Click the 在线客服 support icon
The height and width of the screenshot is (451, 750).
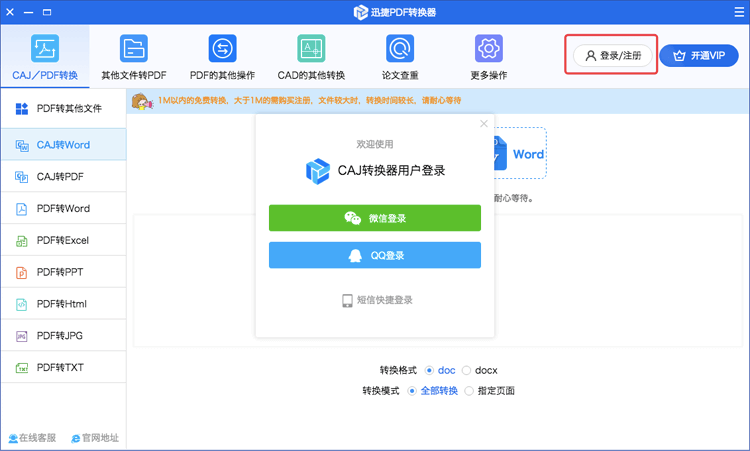pyautogui.click(x=13, y=439)
